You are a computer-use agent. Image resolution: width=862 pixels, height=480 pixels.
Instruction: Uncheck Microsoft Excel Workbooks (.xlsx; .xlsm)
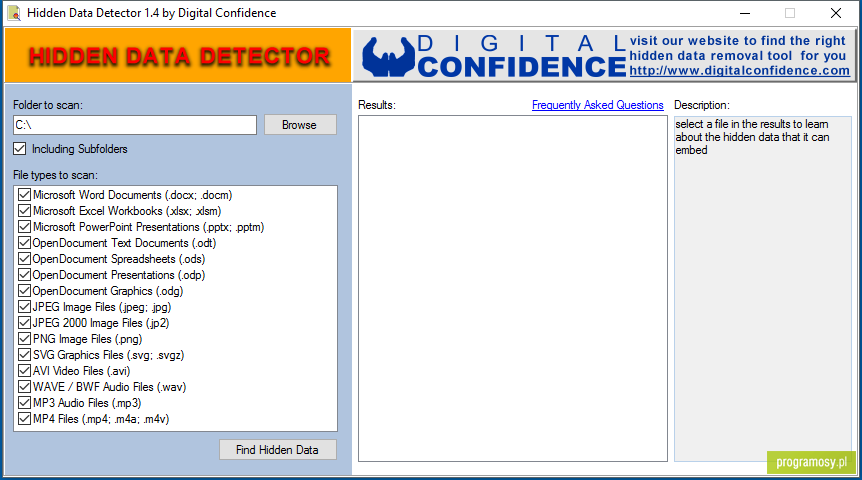[x=24, y=211]
